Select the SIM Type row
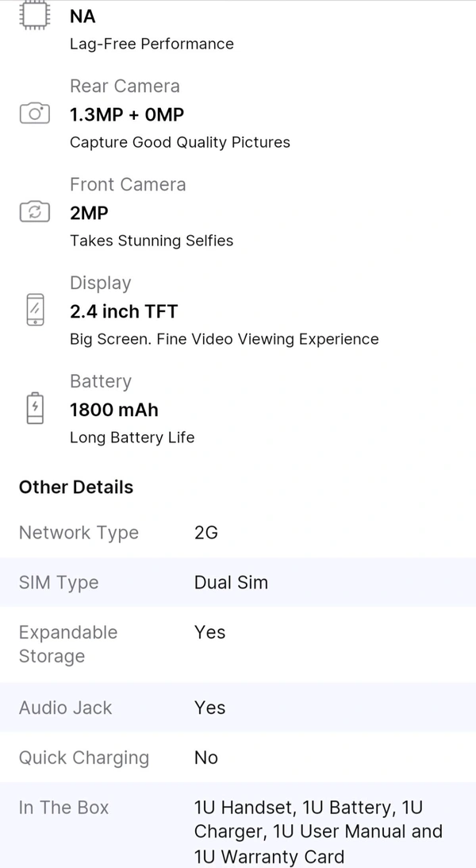 [x=238, y=582]
